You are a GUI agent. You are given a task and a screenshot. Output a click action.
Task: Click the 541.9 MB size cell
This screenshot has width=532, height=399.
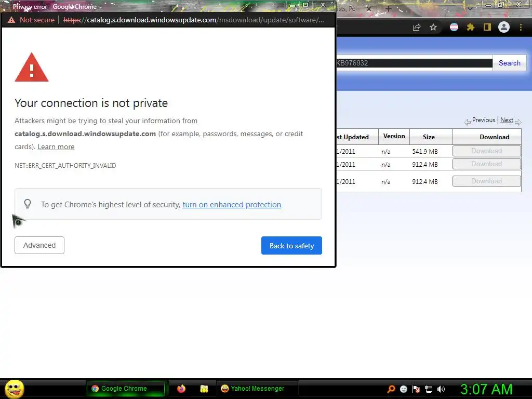(425, 152)
